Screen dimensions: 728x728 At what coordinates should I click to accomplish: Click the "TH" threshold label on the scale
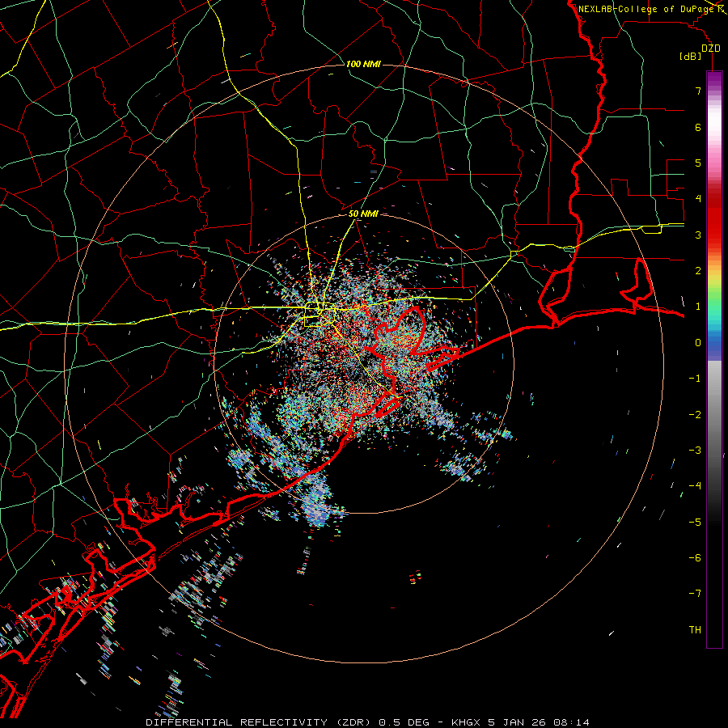pos(695,630)
